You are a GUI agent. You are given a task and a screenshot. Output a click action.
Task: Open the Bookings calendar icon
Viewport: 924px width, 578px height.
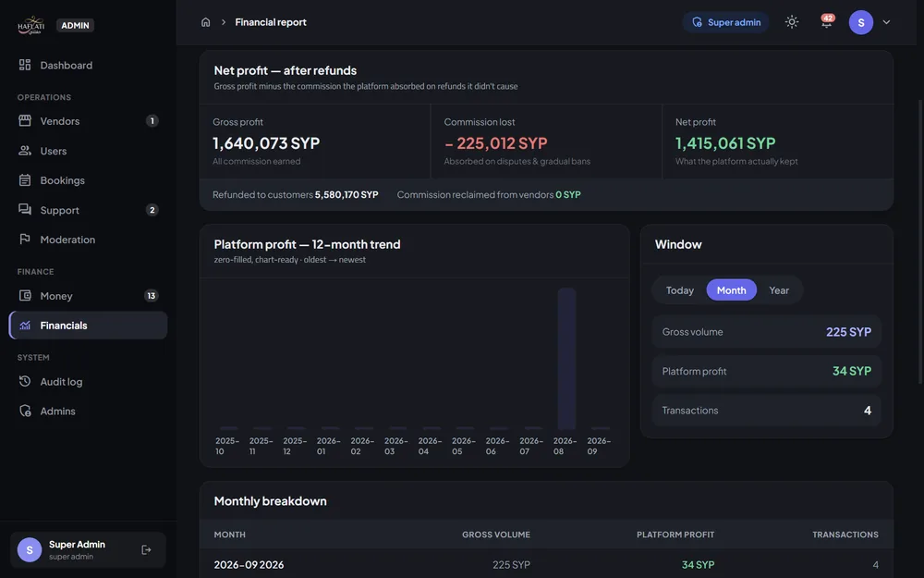[x=25, y=180]
